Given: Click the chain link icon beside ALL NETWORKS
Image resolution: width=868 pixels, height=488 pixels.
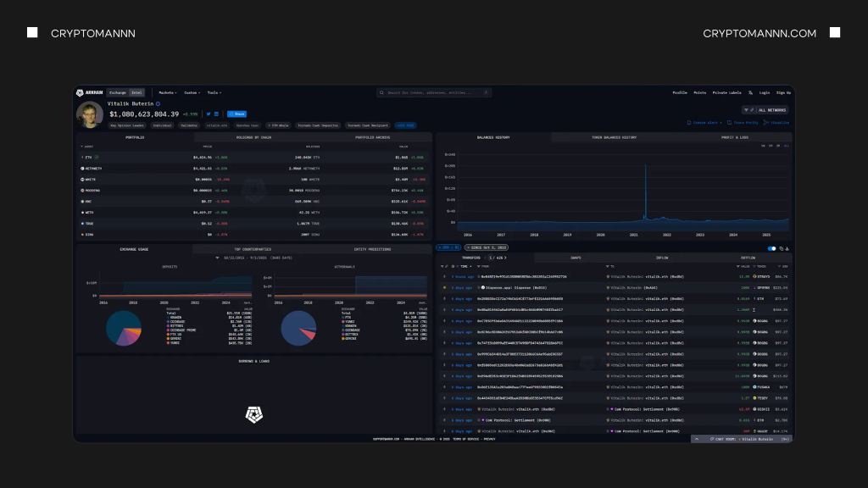Looking at the screenshot, I should pos(752,110).
